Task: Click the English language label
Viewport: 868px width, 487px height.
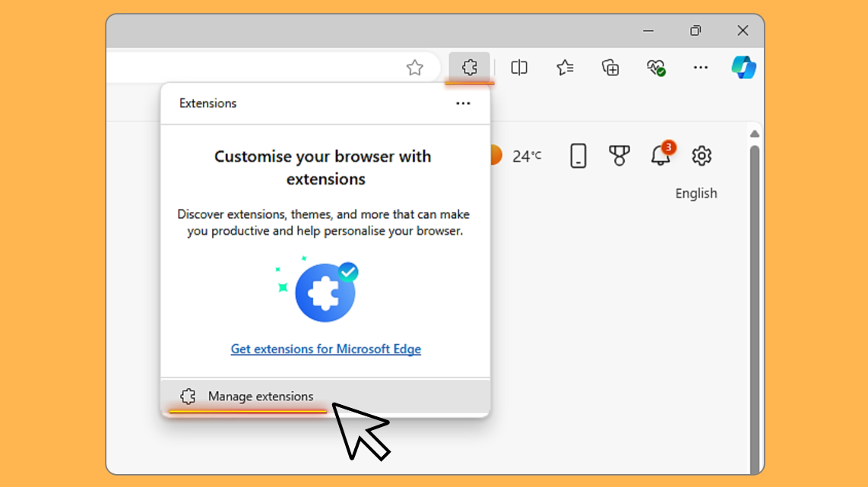Action: click(x=695, y=193)
